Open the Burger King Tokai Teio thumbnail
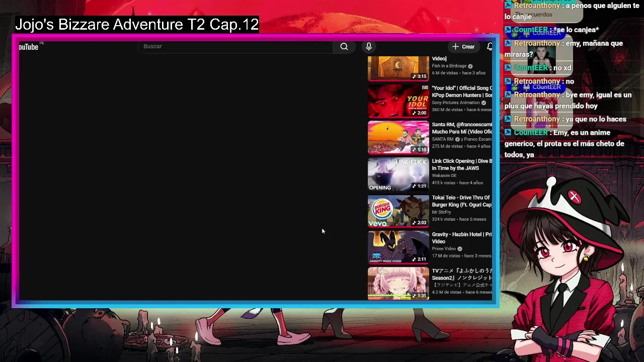Image resolution: width=644 pixels, height=362 pixels. click(398, 211)
